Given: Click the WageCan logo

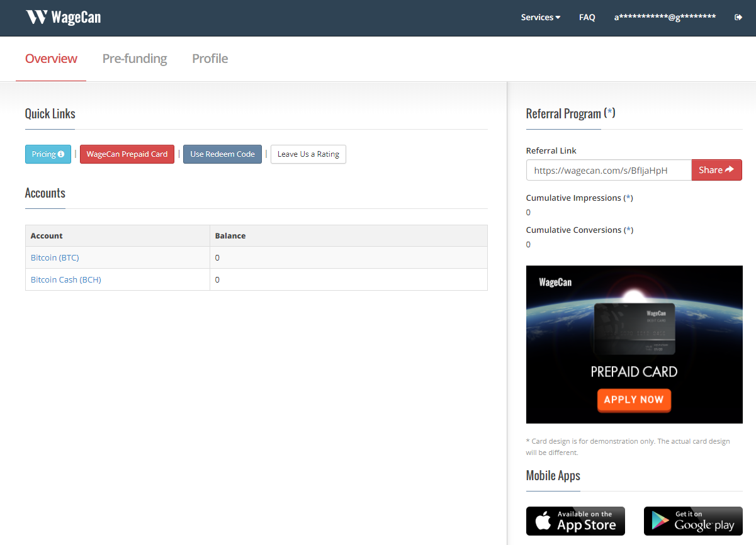Looking at the screenshot, I should click(63, 17).
